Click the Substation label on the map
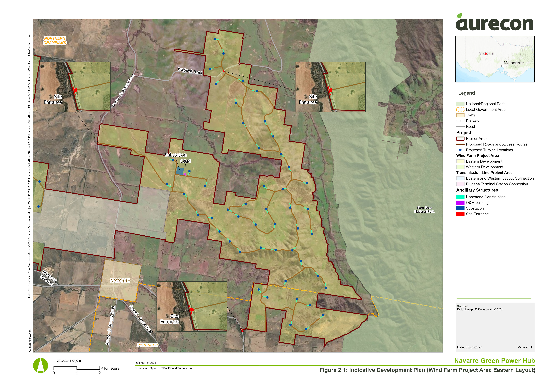This screenshot has width=555, height=392. coord(176,155)
